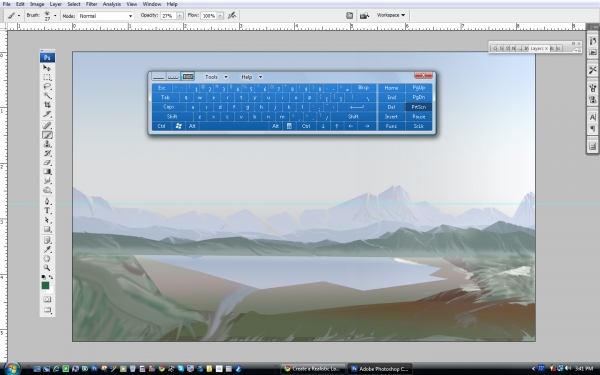Expand the Opacity slider arrow
600x375 pixels.
tap(179, 16)
